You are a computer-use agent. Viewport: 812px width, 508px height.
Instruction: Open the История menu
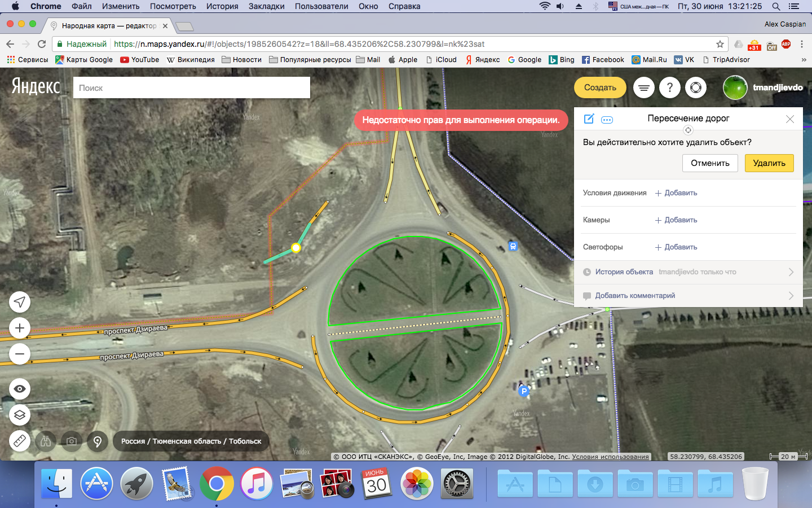(x=222, y=6)
